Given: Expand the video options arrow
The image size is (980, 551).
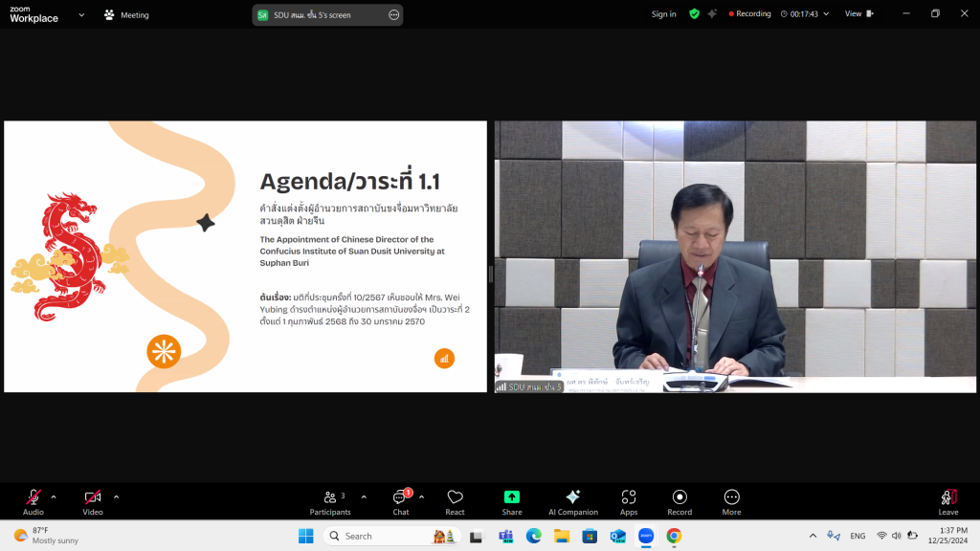Looking at the screenshot, I should click(x=116, y=496).
